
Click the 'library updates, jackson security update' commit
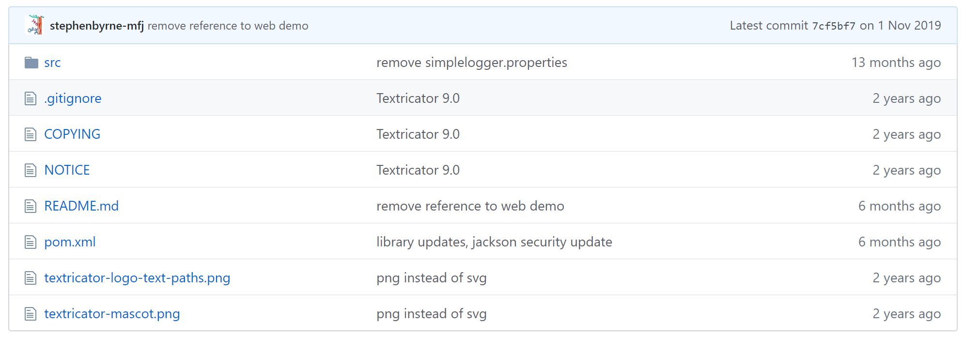(495, 242)
